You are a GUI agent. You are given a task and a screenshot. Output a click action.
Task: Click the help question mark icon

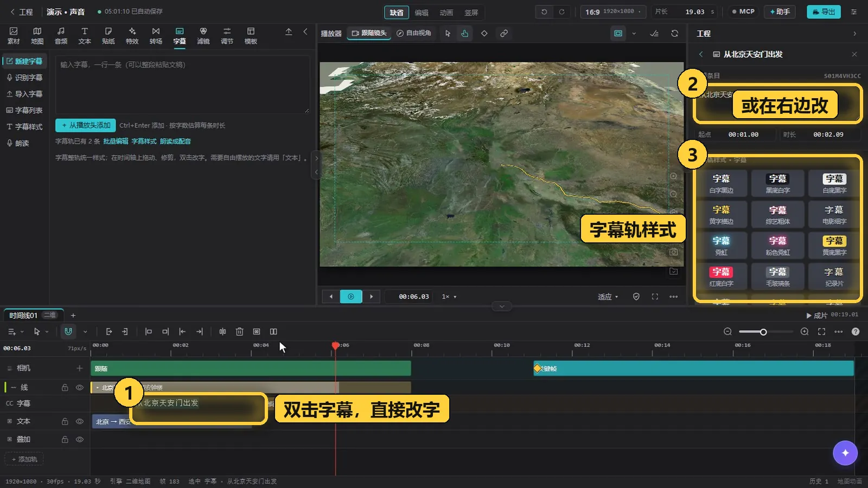click(856, 331)
